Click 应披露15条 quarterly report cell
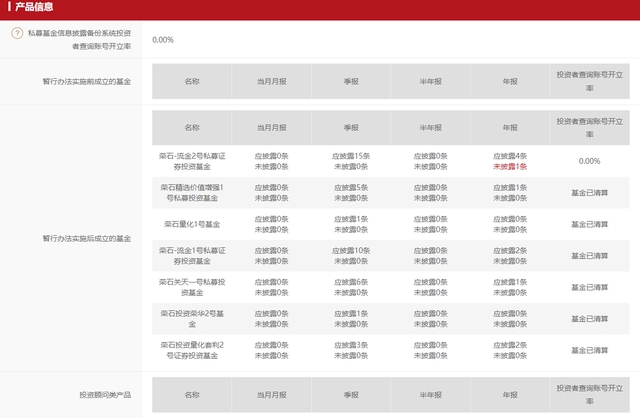This screenshot has height=418, width=640. (350, 155)
